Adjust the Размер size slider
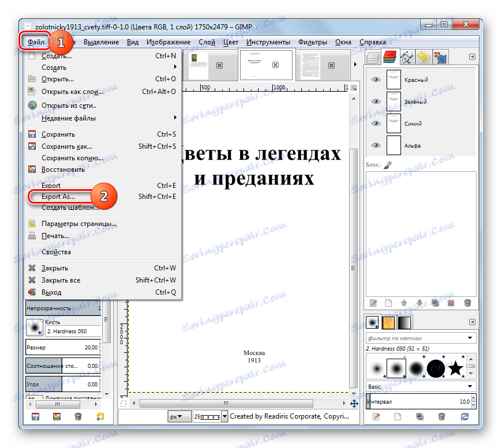Screen dimensions: 502x448 [63, 347]
